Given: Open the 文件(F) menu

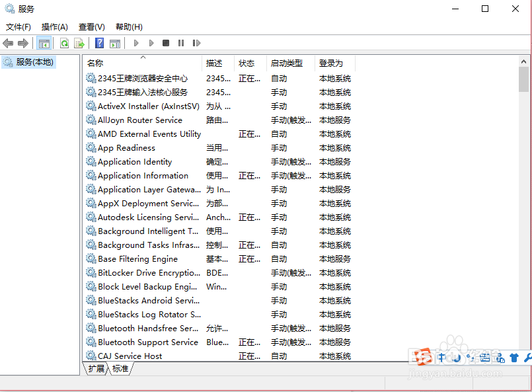Looking at the screenshot, I should [18, 26].
